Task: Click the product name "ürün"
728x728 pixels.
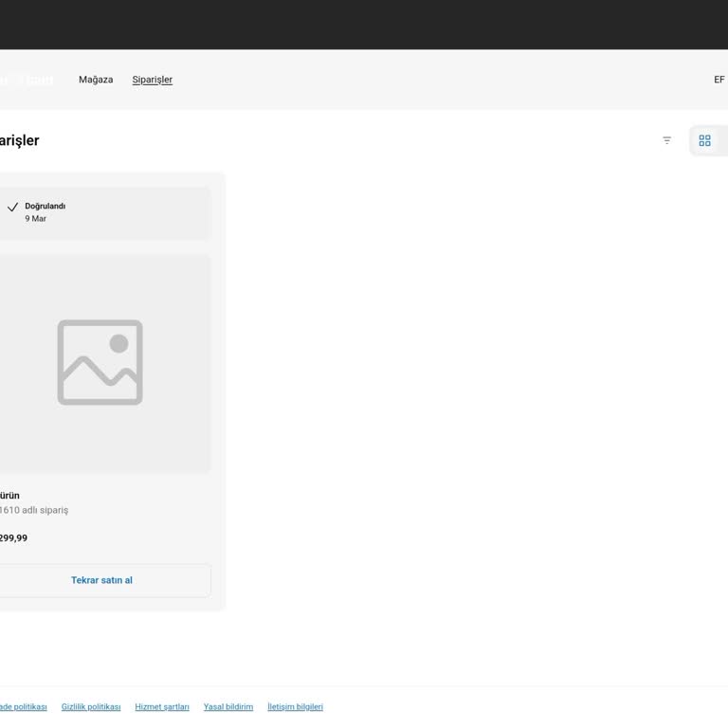Action: click(9, 496)
